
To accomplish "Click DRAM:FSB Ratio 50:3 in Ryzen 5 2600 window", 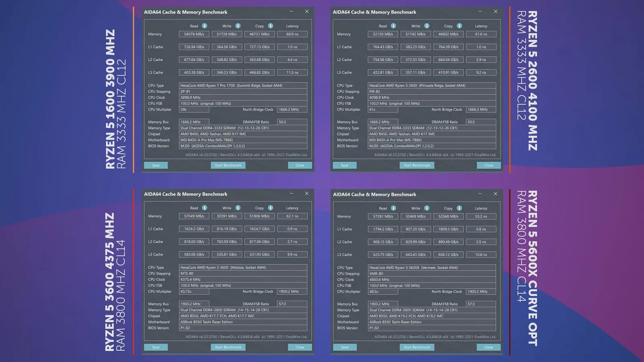I will (x=481, y=122).
